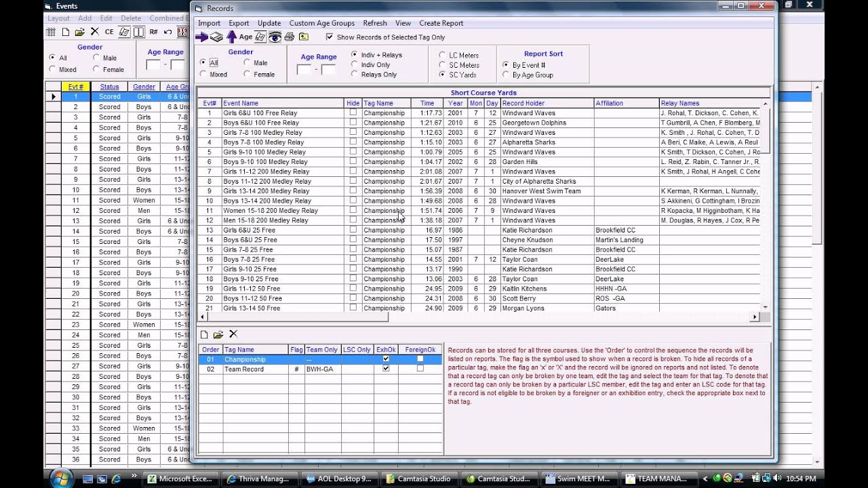Click the records grid vertical scrollbar down arrow
Viewport: 868px width, 488px height.
pos(765,307)
